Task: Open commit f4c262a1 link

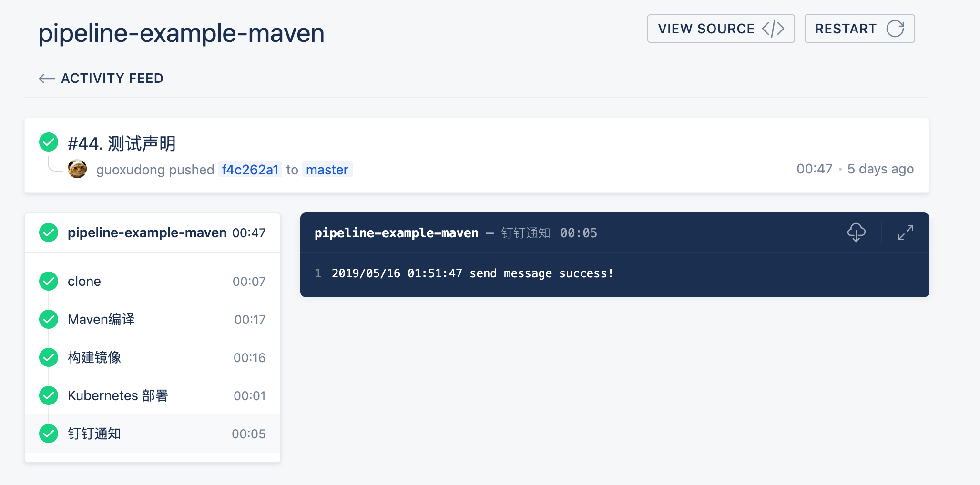Action: click(x=250, y=170)
